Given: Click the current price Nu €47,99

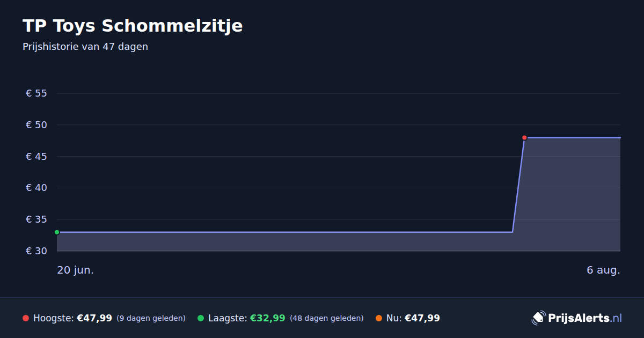Looking at the screenshot, I should [x=413, y=318].
